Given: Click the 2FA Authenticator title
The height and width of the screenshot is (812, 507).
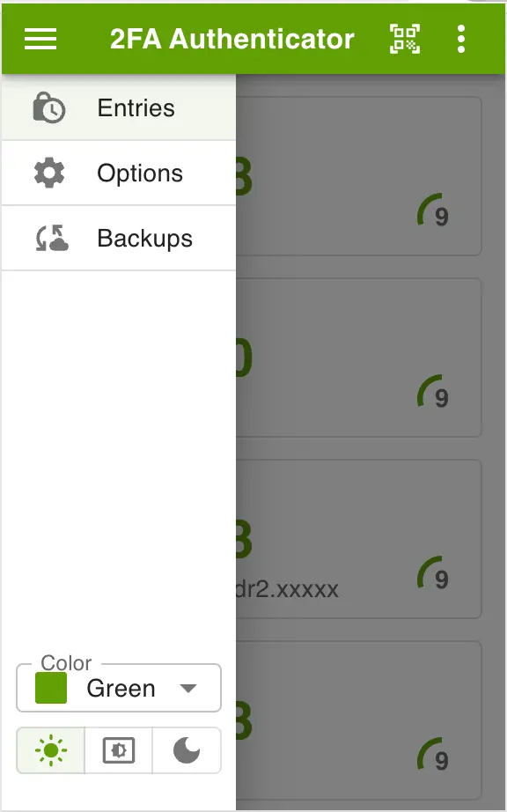Looking at the screenshot, I should 231,39.
